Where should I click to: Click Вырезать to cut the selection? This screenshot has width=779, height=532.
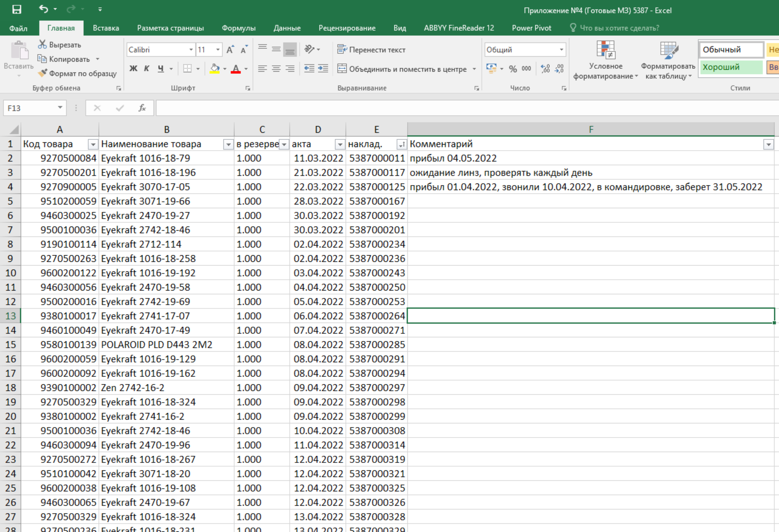60,45
